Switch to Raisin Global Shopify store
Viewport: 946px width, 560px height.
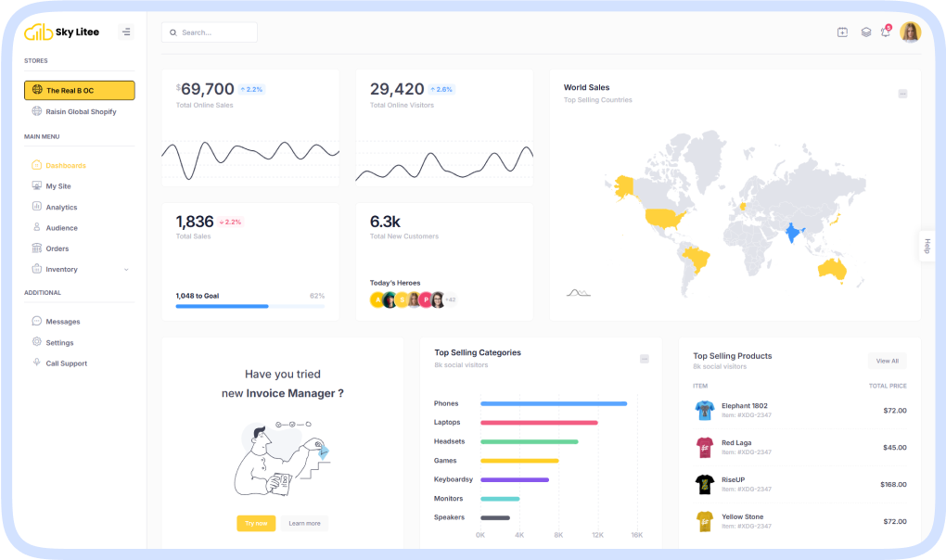pos(80,111)
